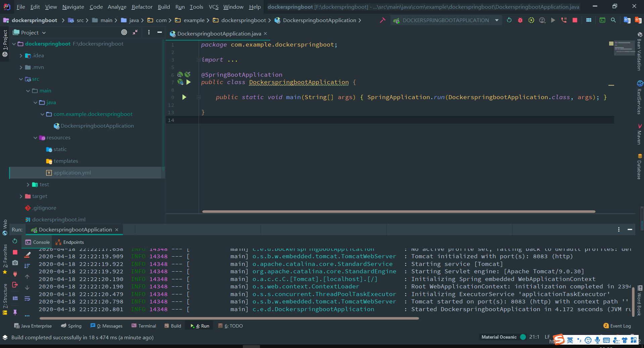Click the run gutter icon beside main method
Image resolution: width=644 pixels, height=348 pixels.
point(184,97)
